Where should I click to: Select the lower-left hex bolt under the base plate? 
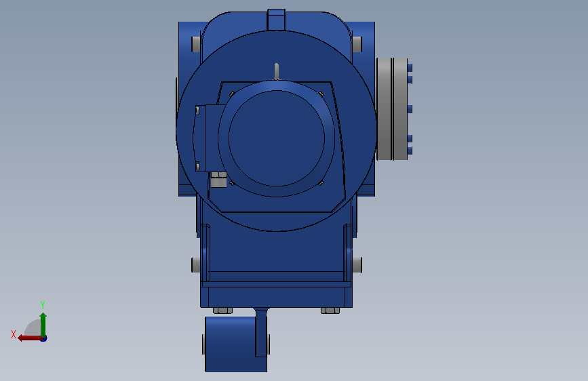tap(222, 310)
